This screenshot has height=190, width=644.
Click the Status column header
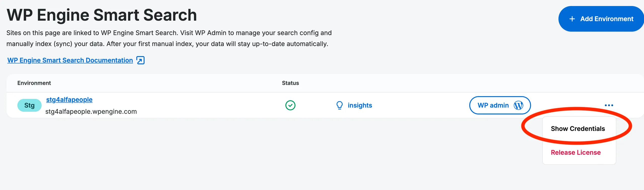coord(290,83)
